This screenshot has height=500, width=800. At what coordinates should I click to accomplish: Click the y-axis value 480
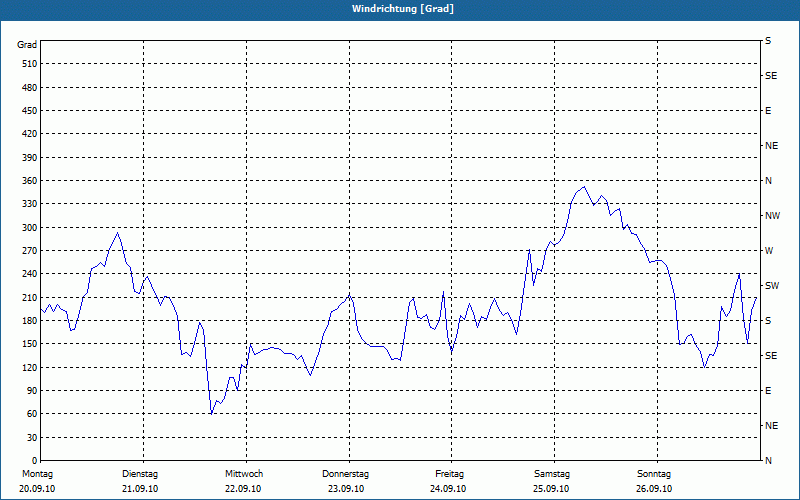[x=30, y=88]
